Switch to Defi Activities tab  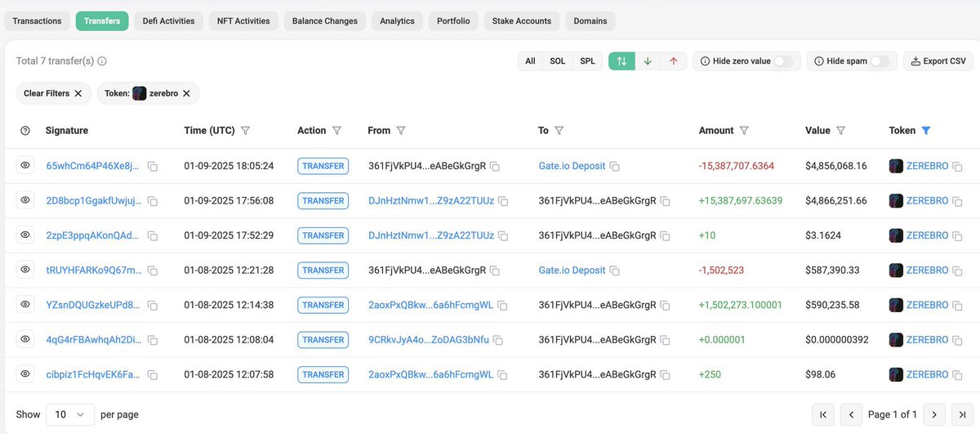[168, 21]
